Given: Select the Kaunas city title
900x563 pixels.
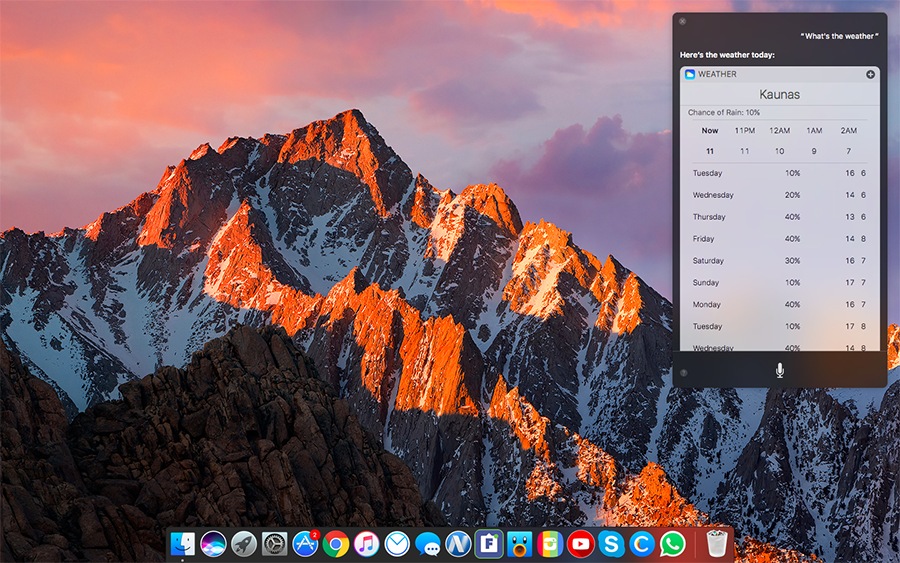Looking at the screenshot, I should [x=779, y=95].
